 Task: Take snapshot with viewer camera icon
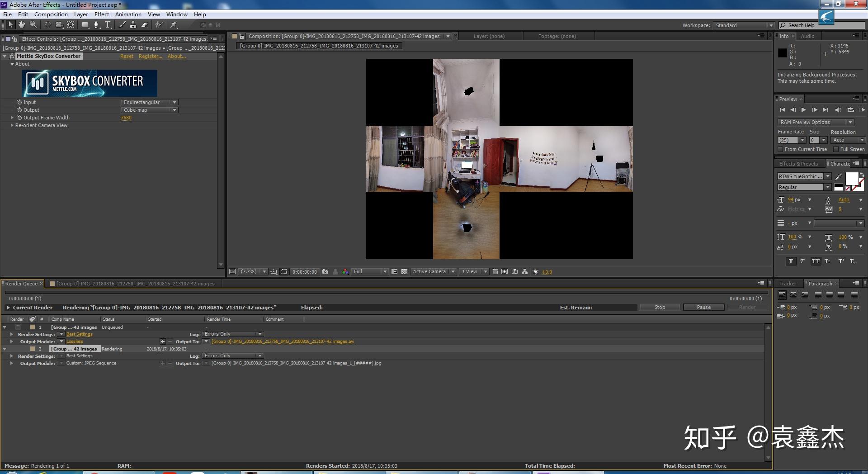(x=325, y=272)
